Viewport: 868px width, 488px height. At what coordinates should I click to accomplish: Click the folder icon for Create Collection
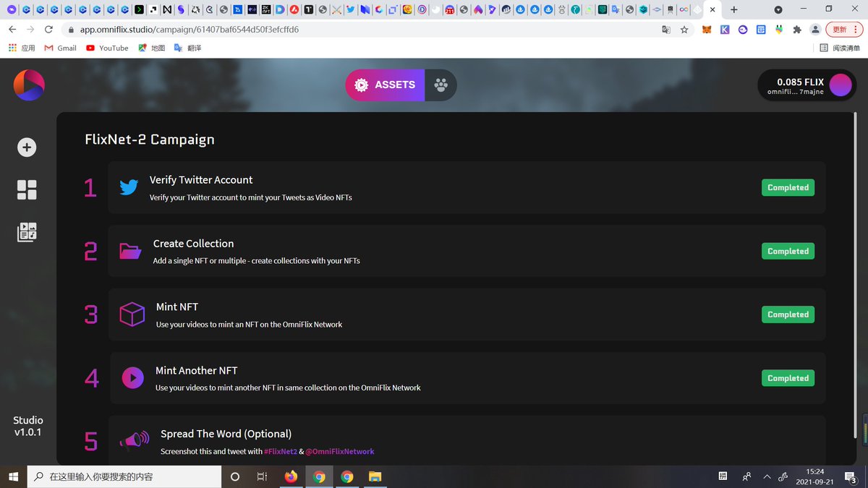[130, 251]
